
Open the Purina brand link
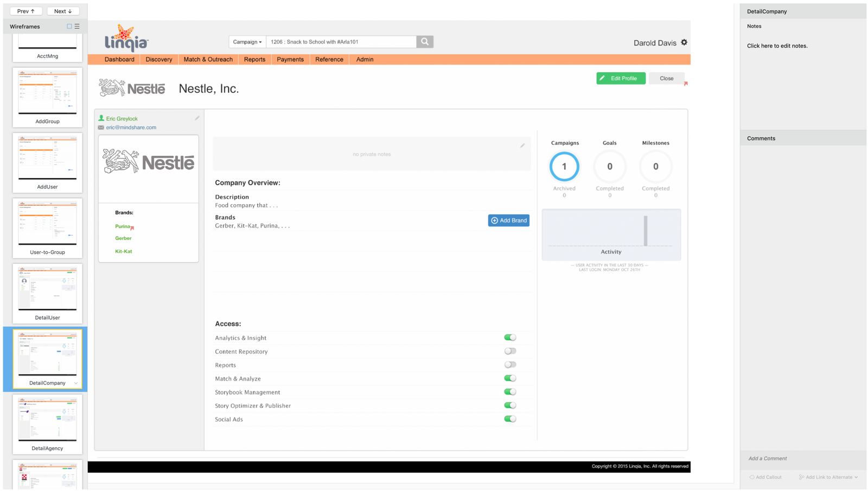click(123, 226)
